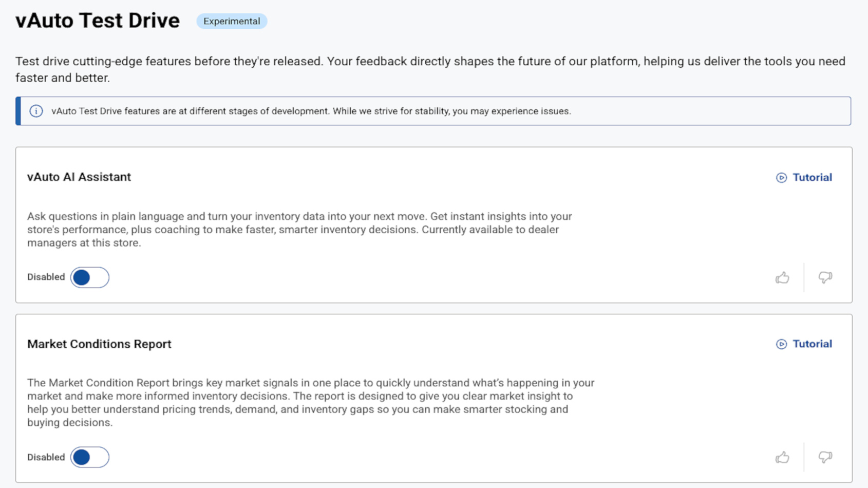Open the Market Conditions Report Tutorial link
Viewport: 868px width, 488px height.
(812, 344)
